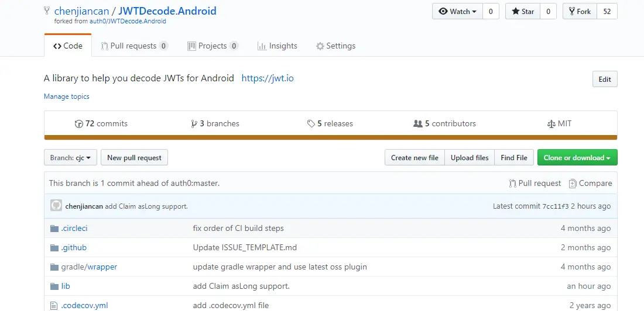The image size is (644, 311).
Task: View the 72 commits
Action: point(101,123)
